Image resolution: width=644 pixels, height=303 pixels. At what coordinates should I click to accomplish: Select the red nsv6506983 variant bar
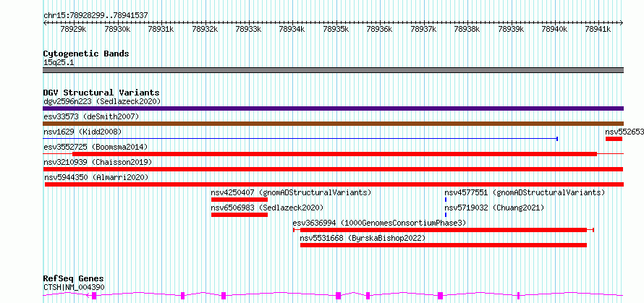(x=240, y=215)
